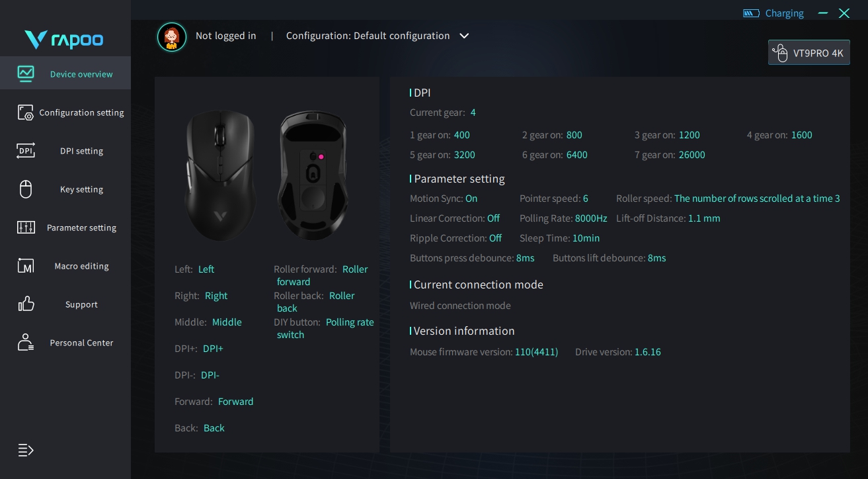This screenshot has height=479, width=868.
Task: Select the VT9PRO 4K device button
Action: coord(809,53)
